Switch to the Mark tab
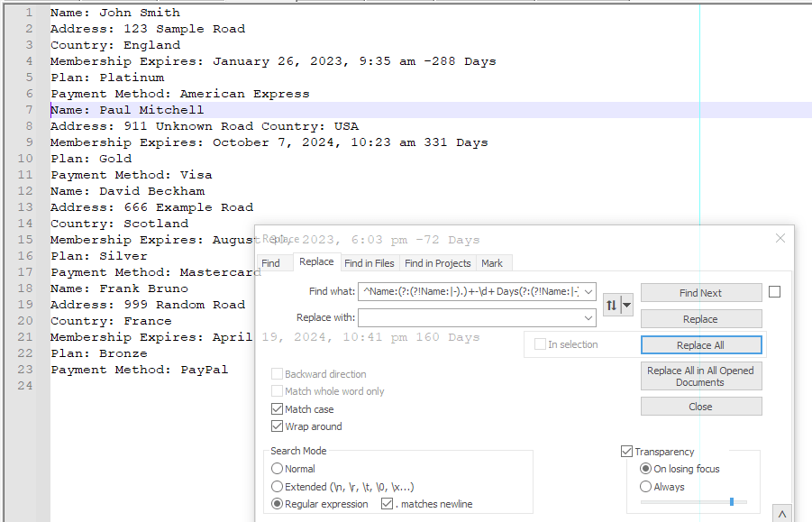This screenshot has width=812, height=522. pos(493,261)
